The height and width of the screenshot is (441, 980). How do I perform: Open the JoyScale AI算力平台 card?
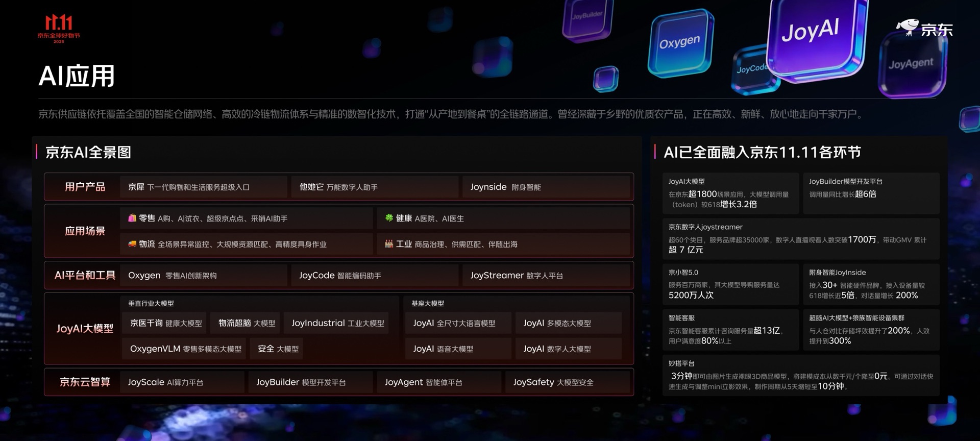coord(182,382)
